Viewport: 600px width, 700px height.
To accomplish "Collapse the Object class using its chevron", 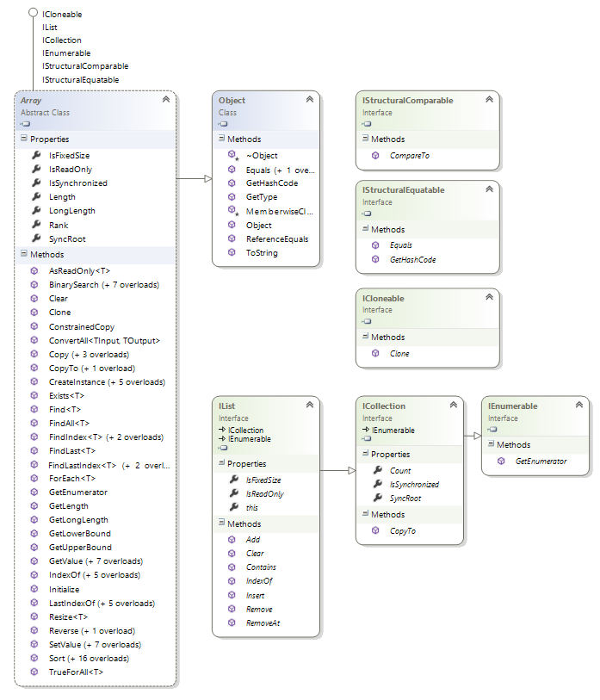I will [308, 100].
